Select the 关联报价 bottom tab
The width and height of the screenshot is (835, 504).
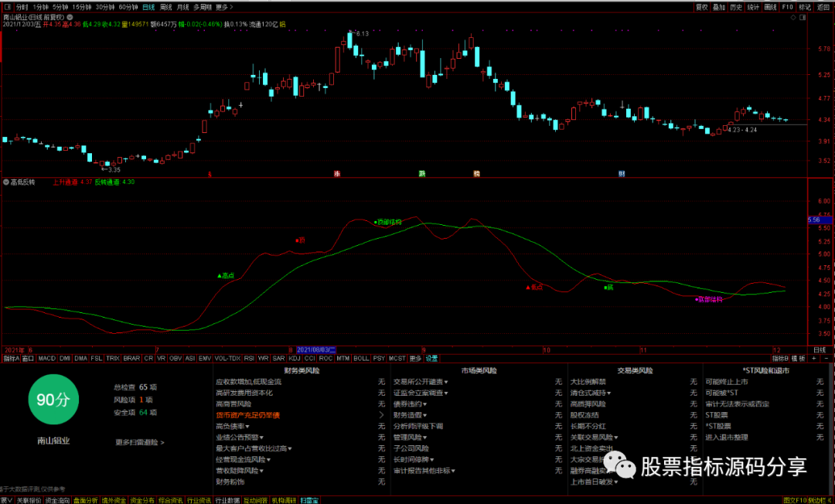click(29, 500)
